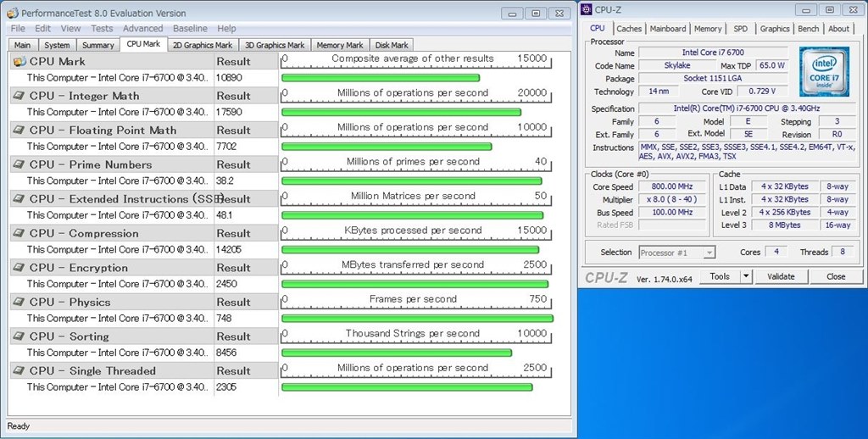Image resolution: width=868 pixels, height=439 pixels.
Task: Click the Integer Math green result bar
Action: (x=401, y=113)
